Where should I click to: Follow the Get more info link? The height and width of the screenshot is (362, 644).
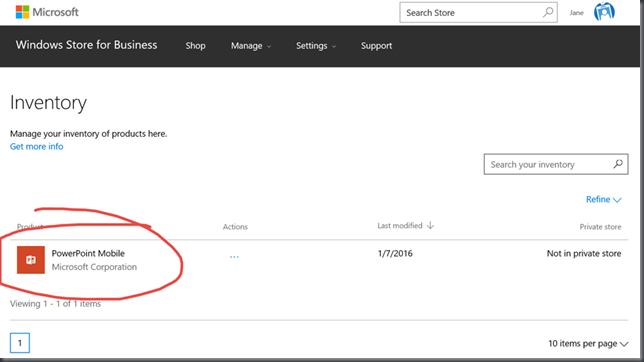[37, 146]
